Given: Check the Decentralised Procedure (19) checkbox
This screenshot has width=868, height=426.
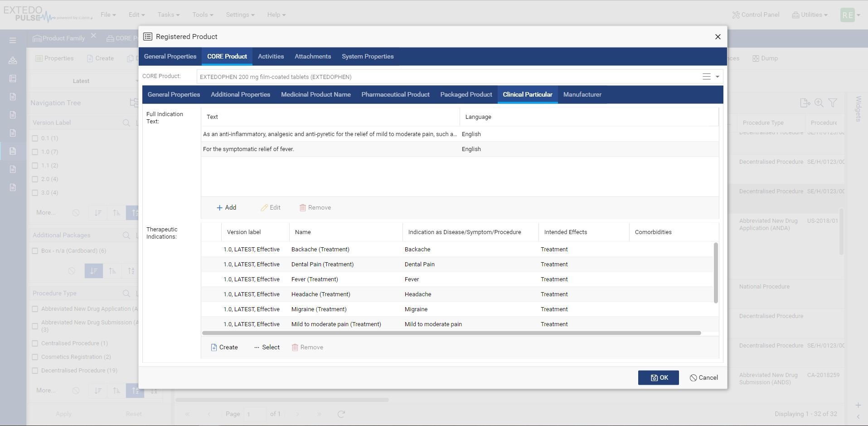Looking at the screenshot, I should pyautogui.click(x=35, y=371).
